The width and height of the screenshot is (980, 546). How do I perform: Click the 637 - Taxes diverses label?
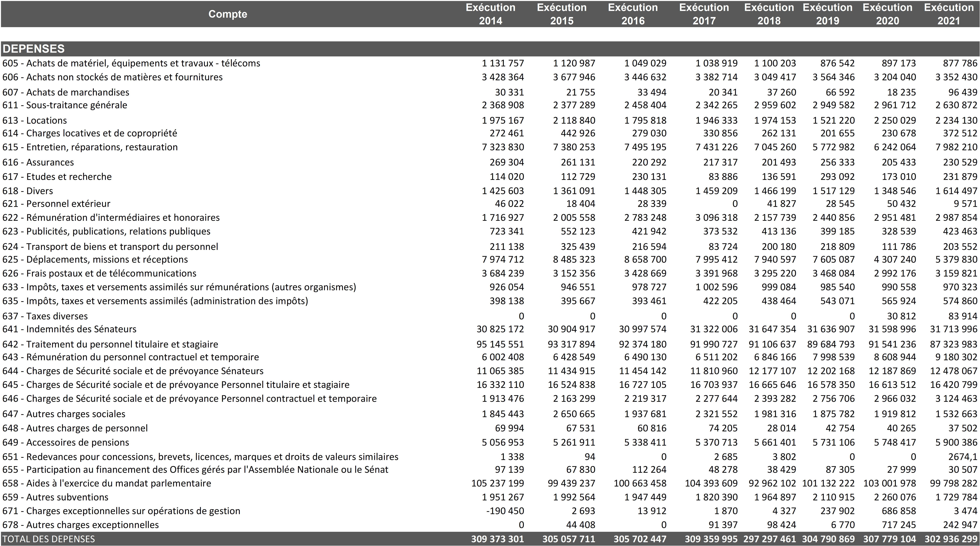45,316
